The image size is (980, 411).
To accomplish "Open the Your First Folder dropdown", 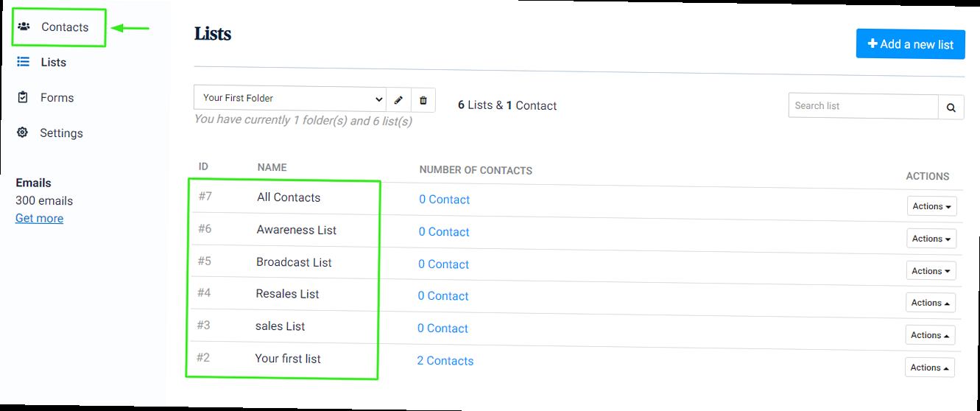I will coord(290,99).
